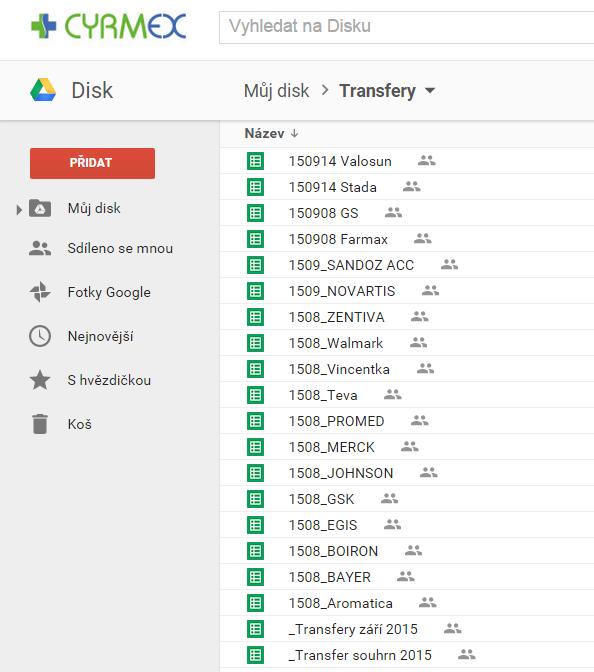Sort by the Název column header
594x672 pixels.
(x=264, y=133)
